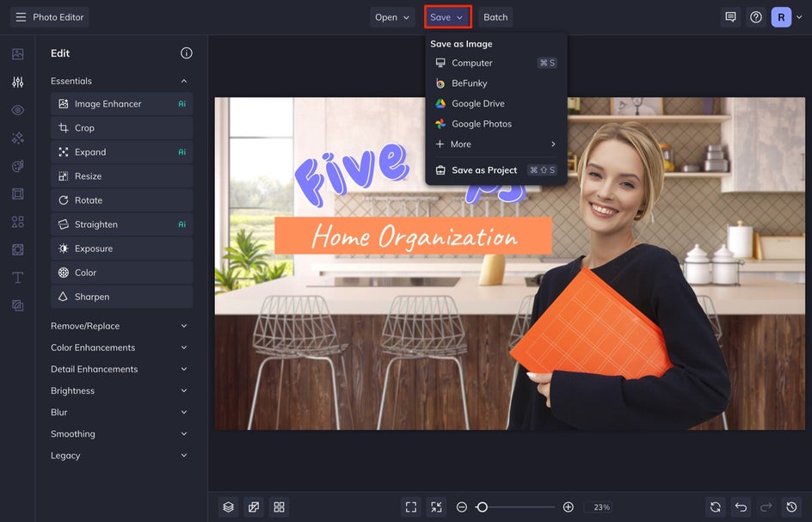Select the Expand AI tool
The image size is (812, 522).
point(121,151)
